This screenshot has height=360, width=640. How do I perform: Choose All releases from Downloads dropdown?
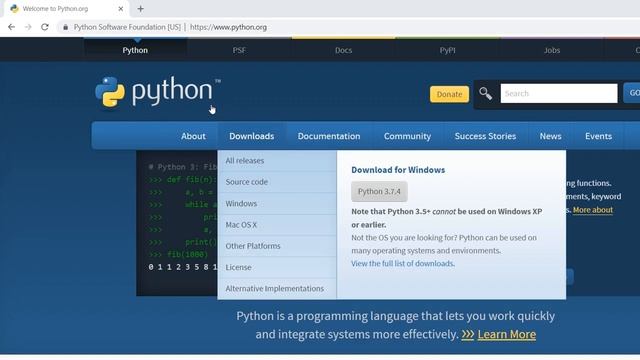click(277, 161)
